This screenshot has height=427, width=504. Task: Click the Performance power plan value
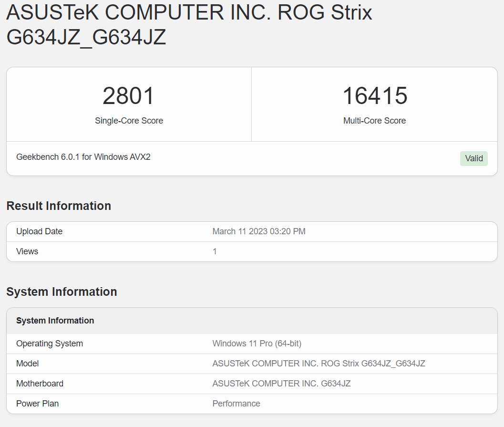point(236,404)
